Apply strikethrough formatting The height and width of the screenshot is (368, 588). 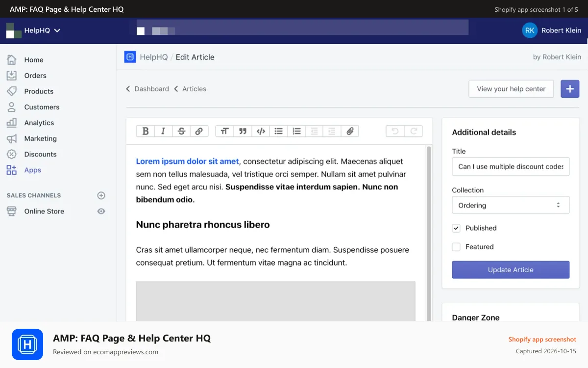[x=181, y=131]
